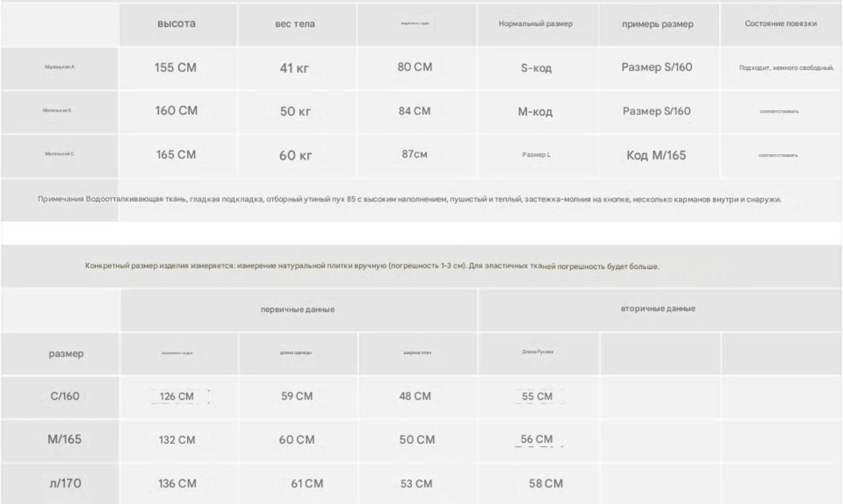Select the "примерь размер" header cell
Image resolution: width=843 pixels, height=504 pixels.
pyautogui.click(x=658, y=24)
